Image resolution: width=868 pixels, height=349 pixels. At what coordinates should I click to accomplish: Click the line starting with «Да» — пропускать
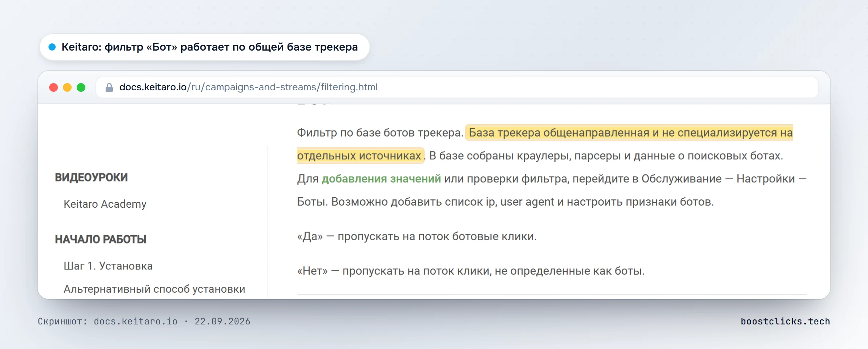417,236
